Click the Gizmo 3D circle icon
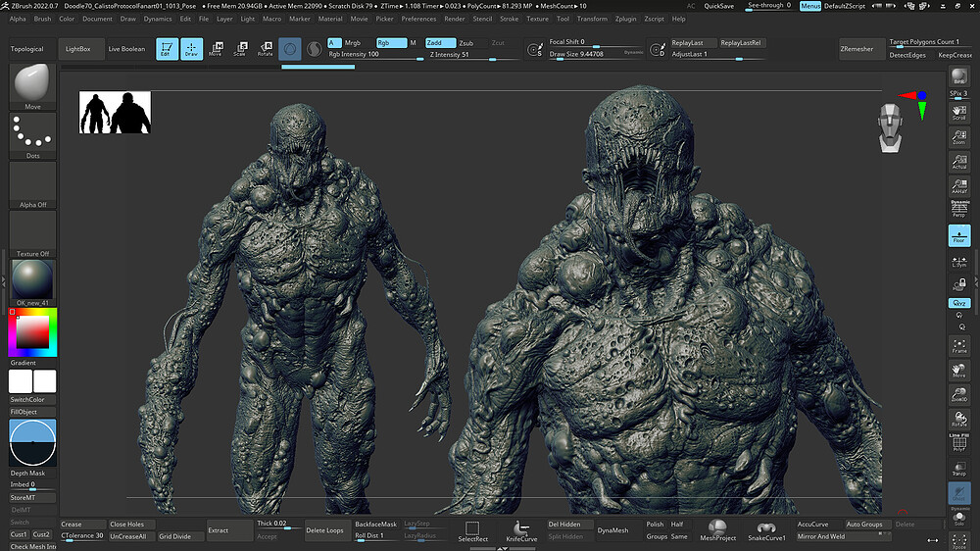 (x=290, y=49)
